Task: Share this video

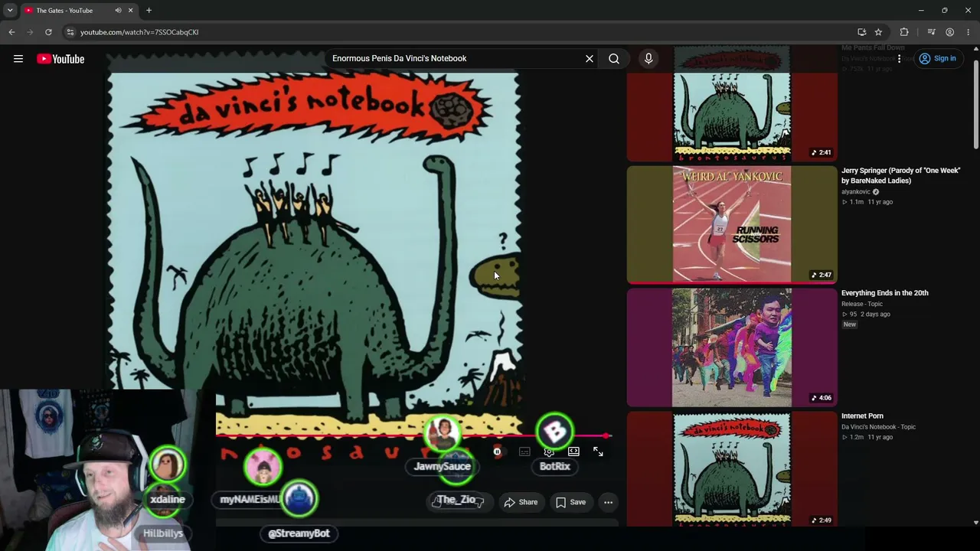Action: [521, 502]
